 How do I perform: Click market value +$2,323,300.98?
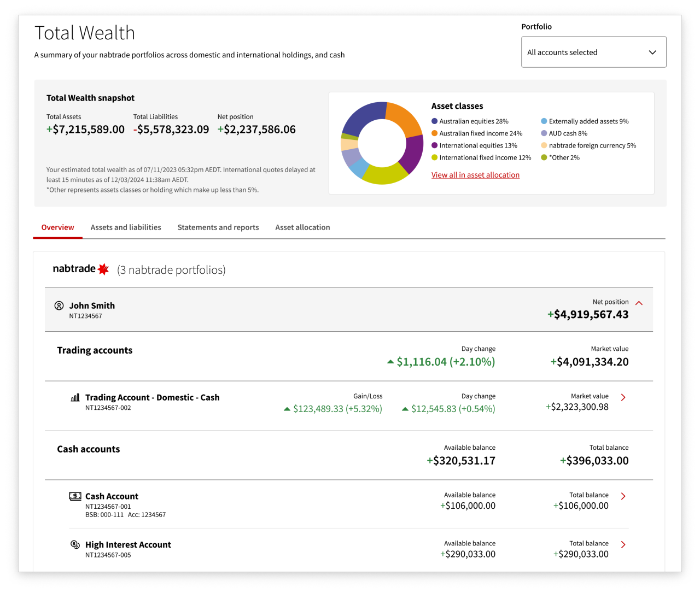click(577, 407)
